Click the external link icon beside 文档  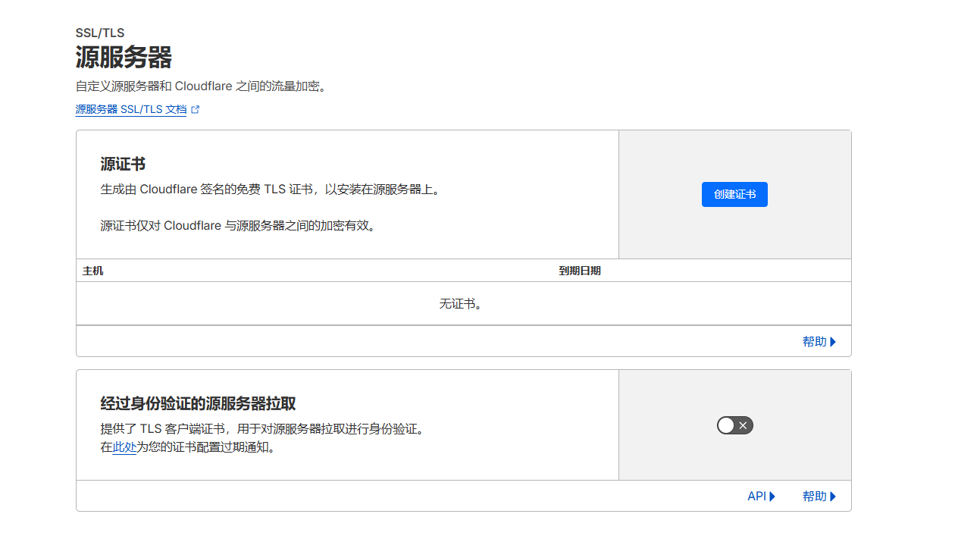click(196, 109)
